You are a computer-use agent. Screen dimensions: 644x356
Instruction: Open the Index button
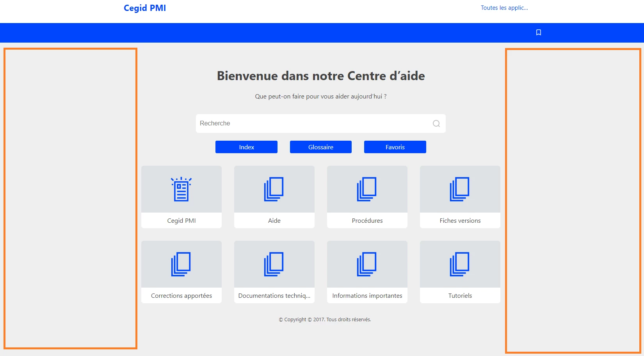point(246,147)
